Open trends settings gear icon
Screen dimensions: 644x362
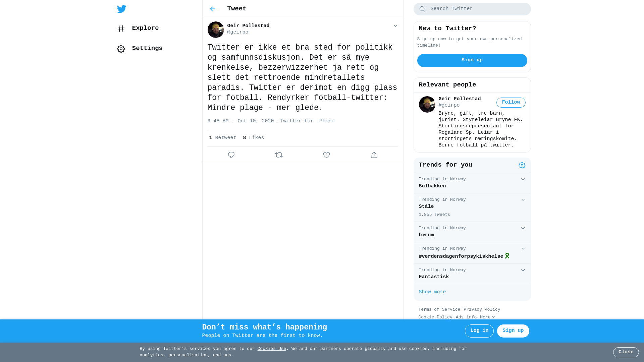pyautogui.click(x=522, y=165)
